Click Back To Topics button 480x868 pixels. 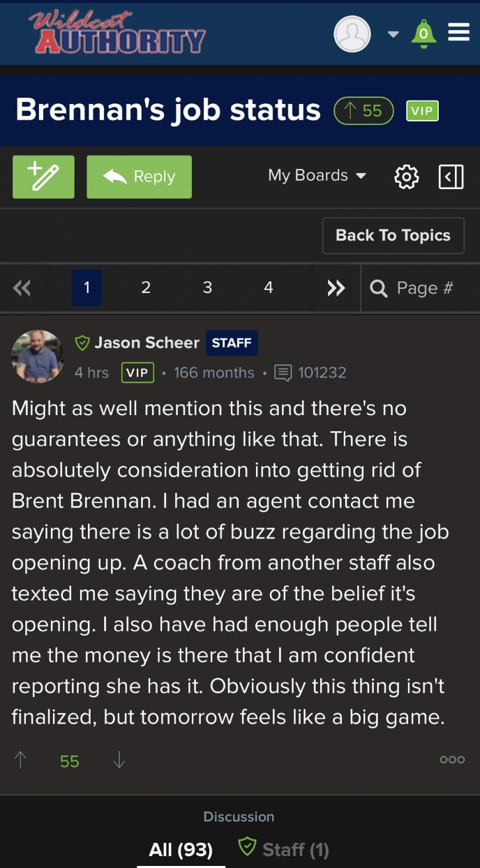[393, 236]
